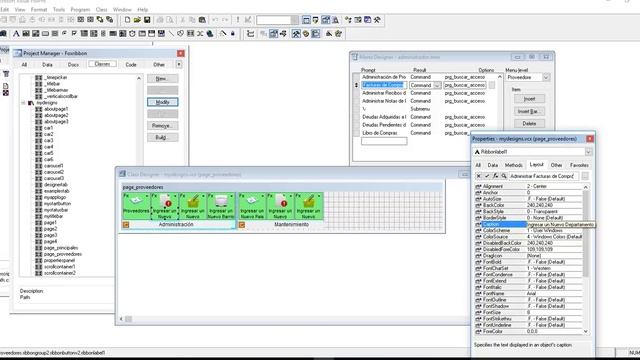Select the Timer control with the clock icon
Viewport: 640px width, 360px height.
[132, 33]
